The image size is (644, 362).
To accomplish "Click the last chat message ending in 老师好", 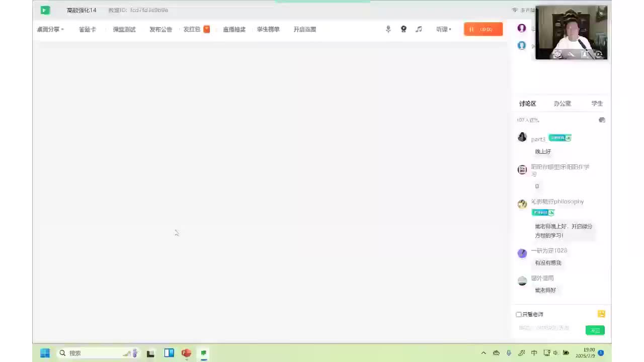I will click(545, 290).
